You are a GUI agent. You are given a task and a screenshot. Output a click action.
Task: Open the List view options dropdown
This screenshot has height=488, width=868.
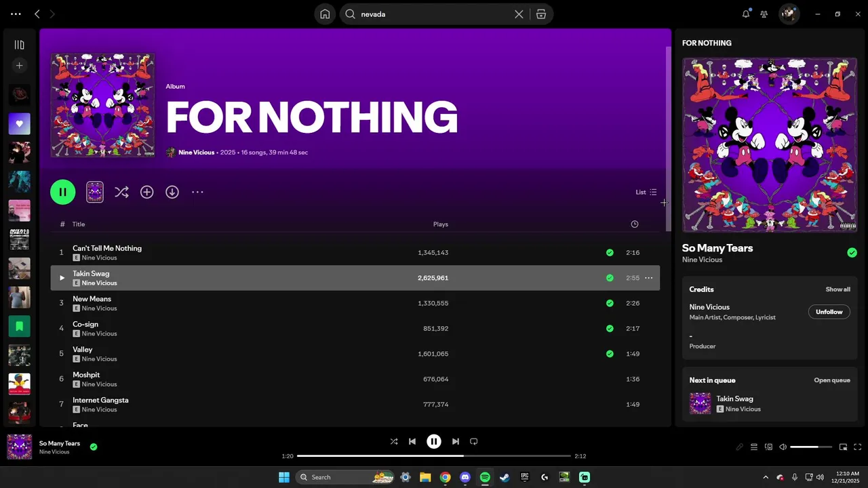click(x=646, y=192)
